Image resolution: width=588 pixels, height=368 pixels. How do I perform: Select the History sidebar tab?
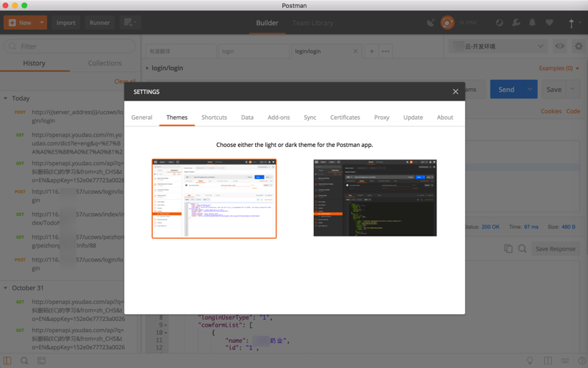tap(34, 63)
